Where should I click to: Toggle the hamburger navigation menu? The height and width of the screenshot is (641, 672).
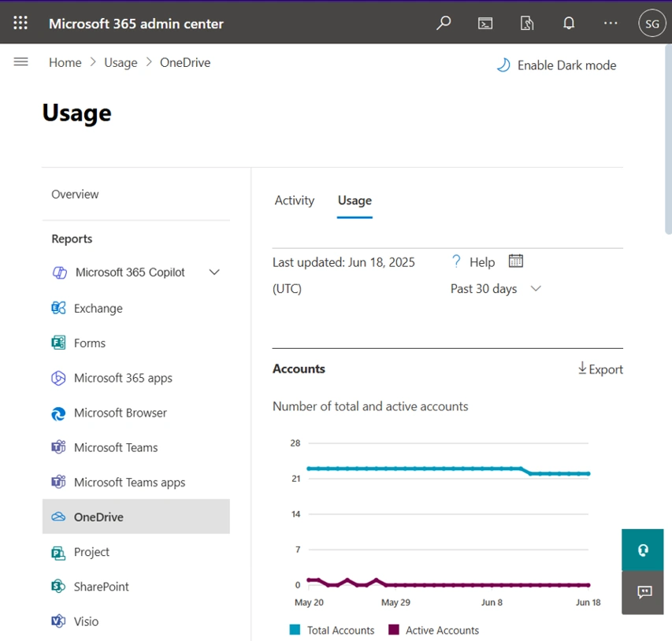click(x=20, y=62)
